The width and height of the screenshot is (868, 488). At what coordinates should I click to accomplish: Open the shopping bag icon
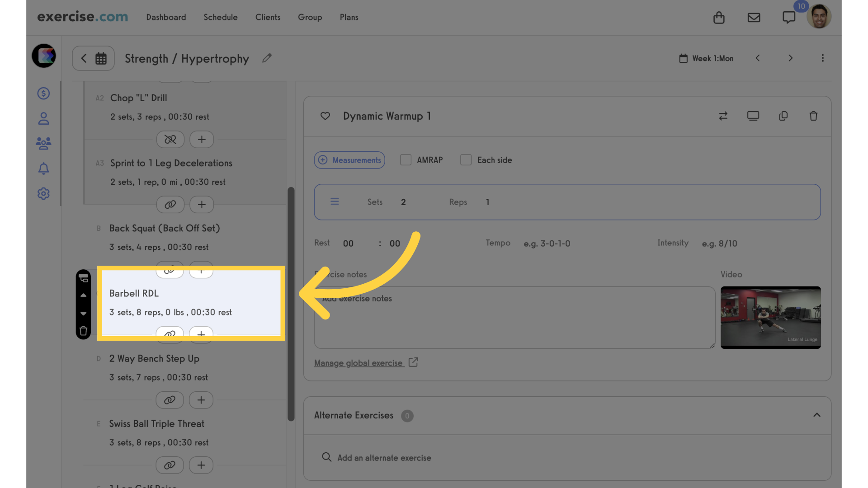[x=719, y=18]
